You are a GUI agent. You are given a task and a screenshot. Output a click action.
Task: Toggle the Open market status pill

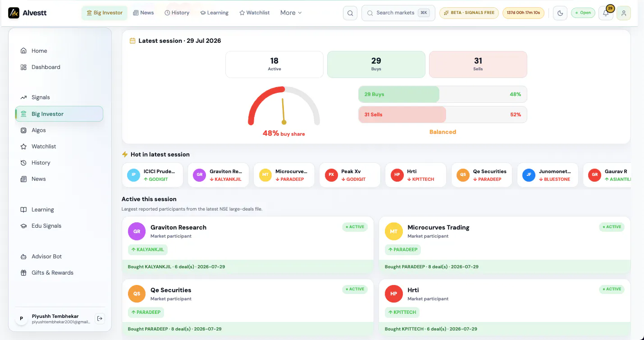(583, 13)
